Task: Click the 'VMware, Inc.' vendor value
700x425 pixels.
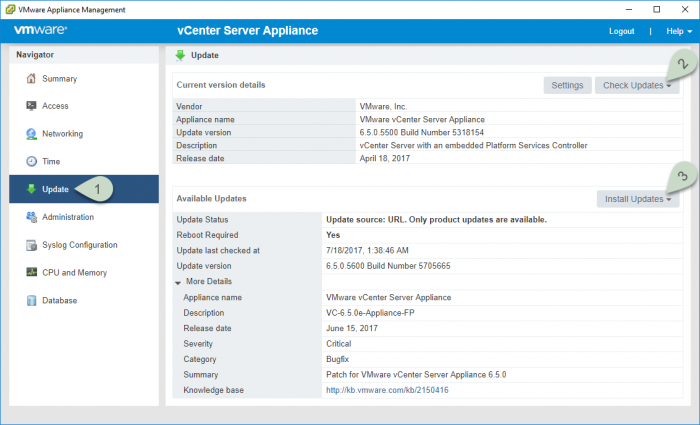Action: coord(383,107)
